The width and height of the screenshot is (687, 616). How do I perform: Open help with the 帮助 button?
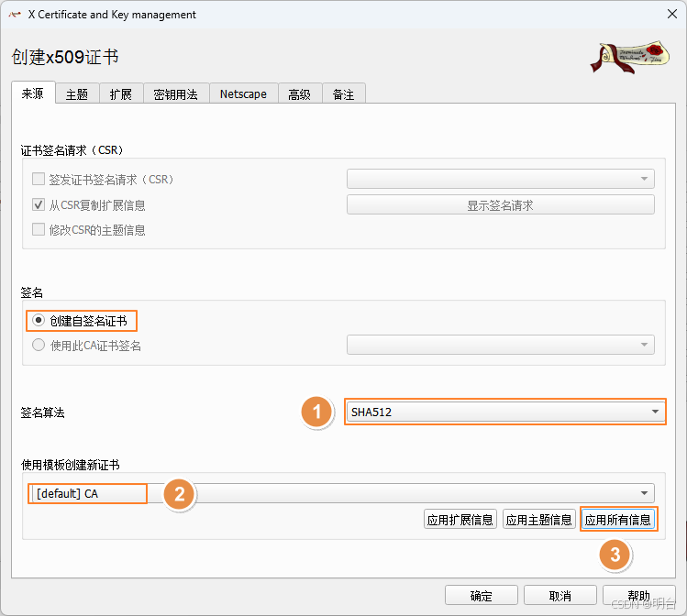(x=638, y=596)
